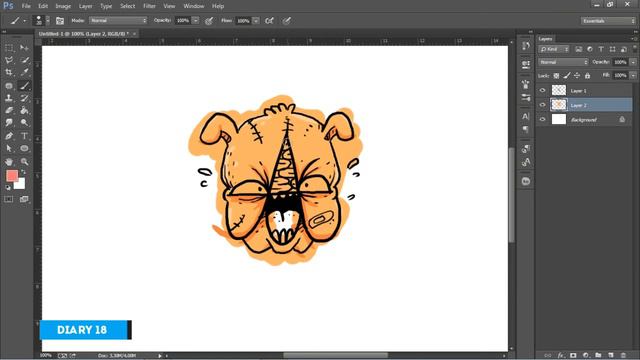The image size is (640, 360).
Task: Open the layer filter Kind dropdown
Action: click(x=553, y=49)
